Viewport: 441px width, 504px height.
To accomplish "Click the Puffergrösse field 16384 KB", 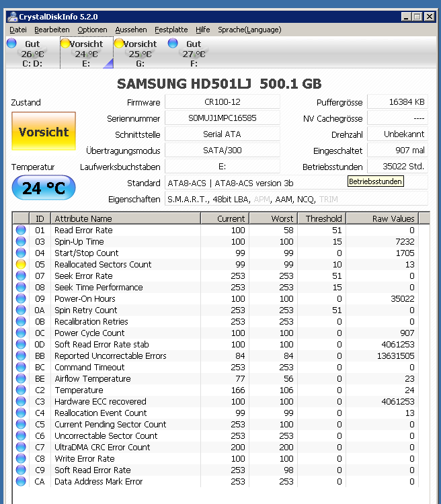I will 397,102.
